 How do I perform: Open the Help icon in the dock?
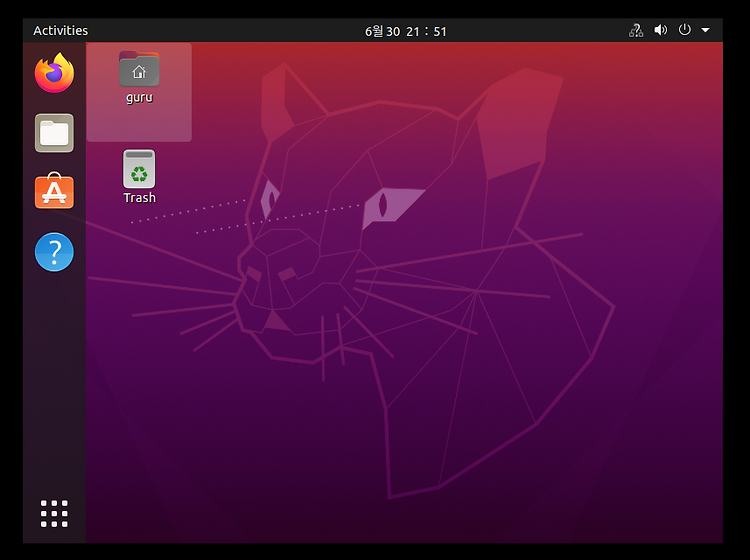55,252
